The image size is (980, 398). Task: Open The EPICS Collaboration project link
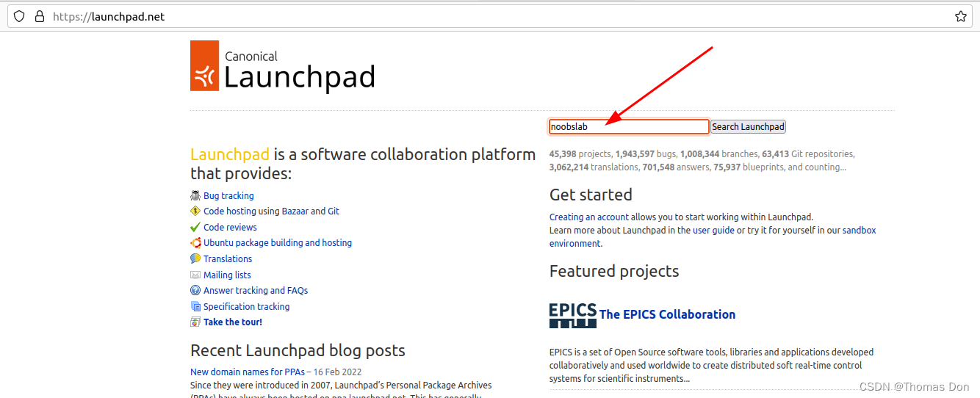tap(667, 314)
